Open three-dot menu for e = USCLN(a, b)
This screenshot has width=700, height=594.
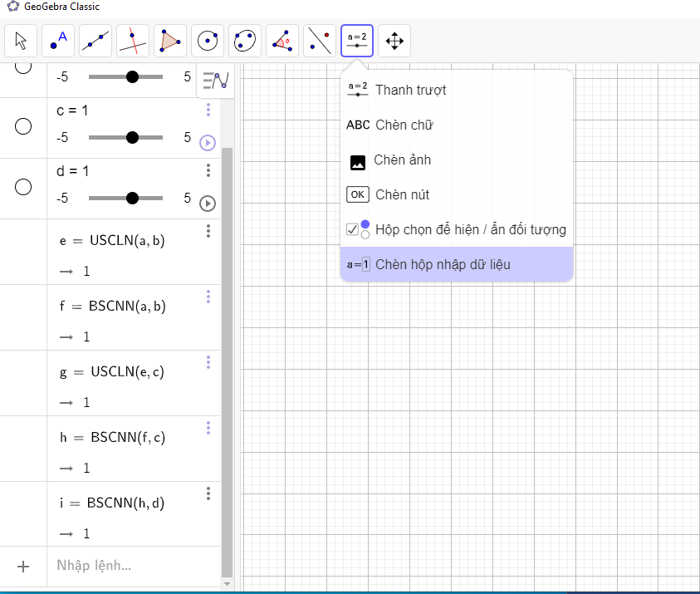[208, 231]
